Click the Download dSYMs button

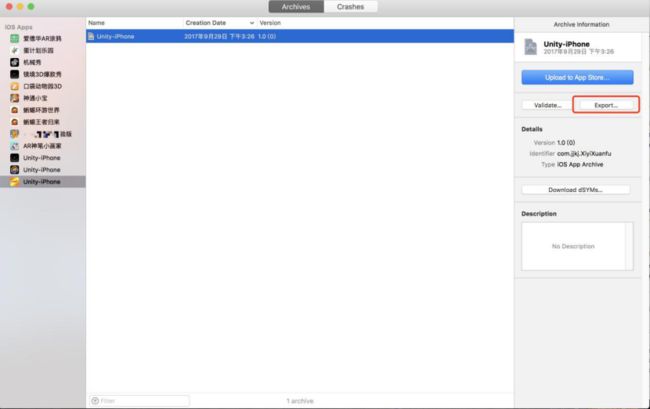[x=575, y=190]
